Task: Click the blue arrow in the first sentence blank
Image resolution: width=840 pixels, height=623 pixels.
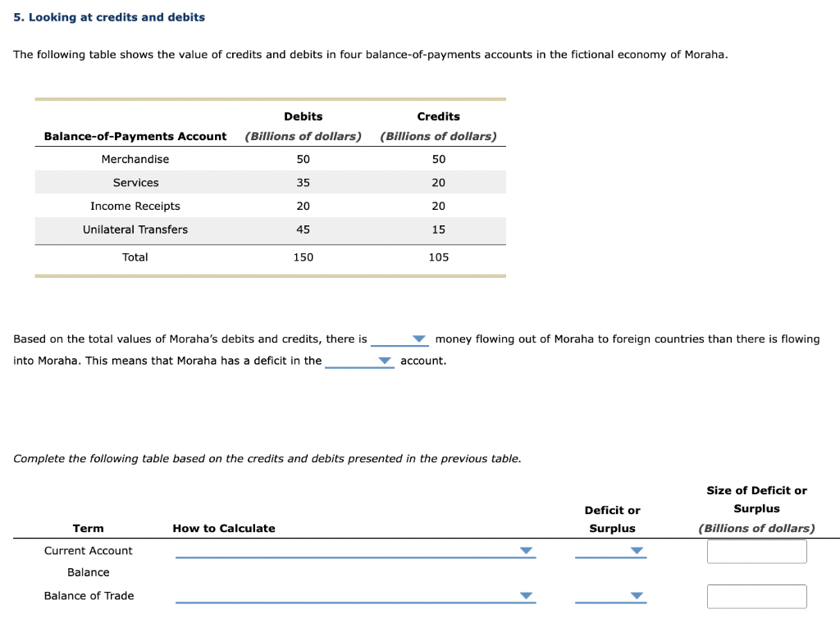Action: 419,339
